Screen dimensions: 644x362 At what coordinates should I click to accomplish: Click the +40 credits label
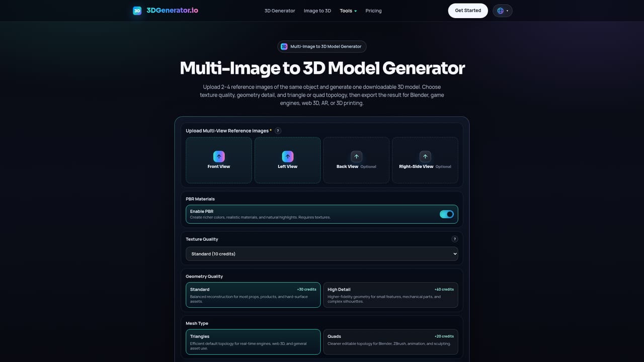(444, 290)
